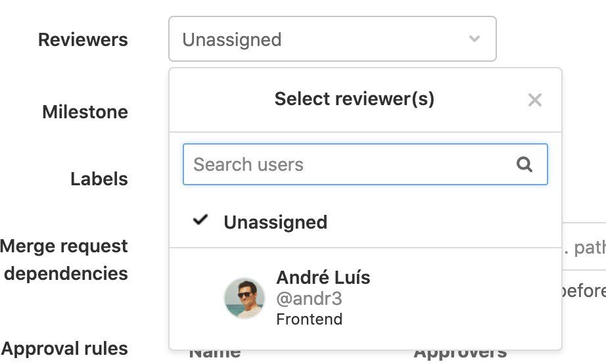This screenshot has height=364, width=606.
Task: Select the Unassigned option in list
Action: 275,222
